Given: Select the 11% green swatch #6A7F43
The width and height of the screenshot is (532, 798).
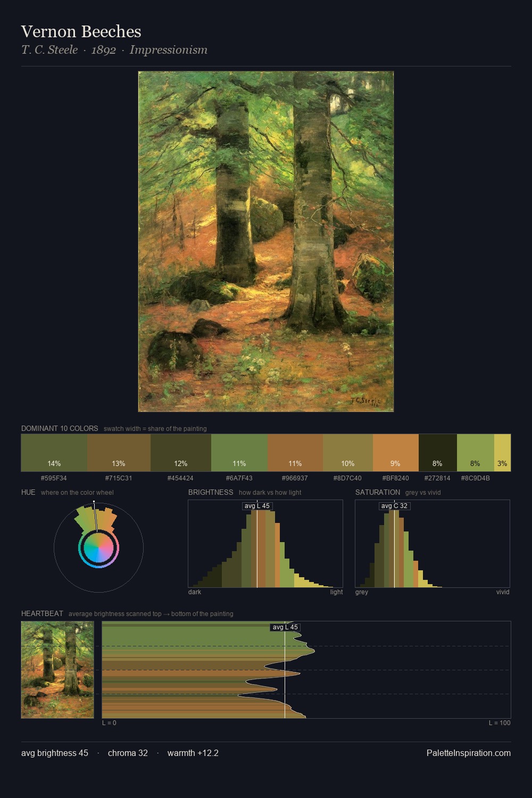Looking at the screenshot, I should (x=239, y=453).
